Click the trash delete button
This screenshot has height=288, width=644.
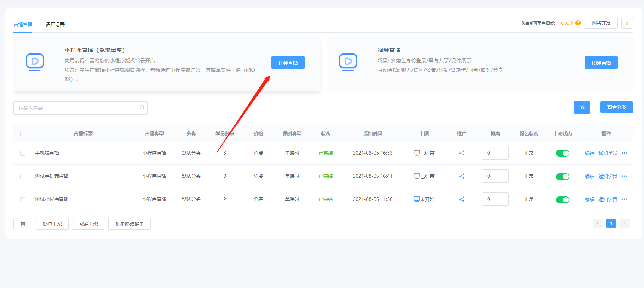tap(23, 224)
